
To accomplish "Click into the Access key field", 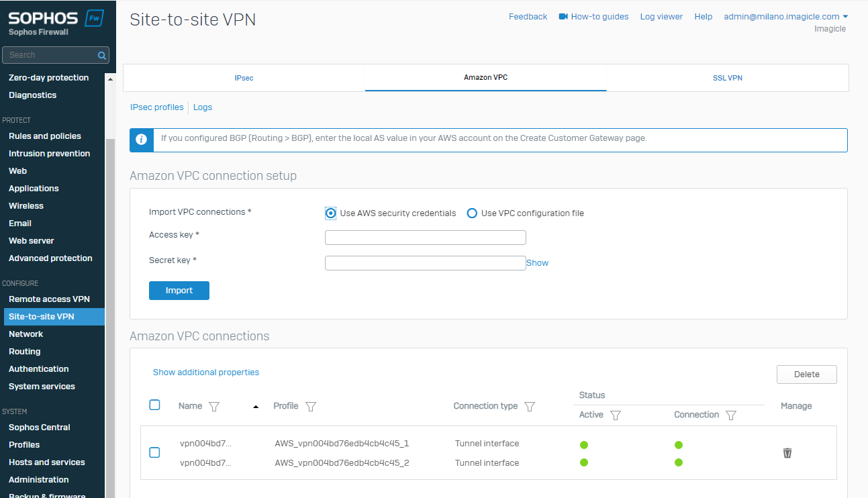I will [425, 238].
